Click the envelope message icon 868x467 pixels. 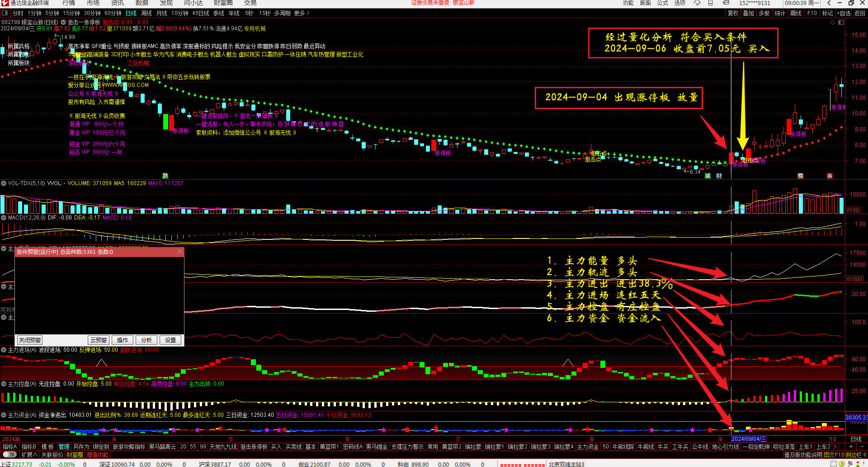pos(726,3)
